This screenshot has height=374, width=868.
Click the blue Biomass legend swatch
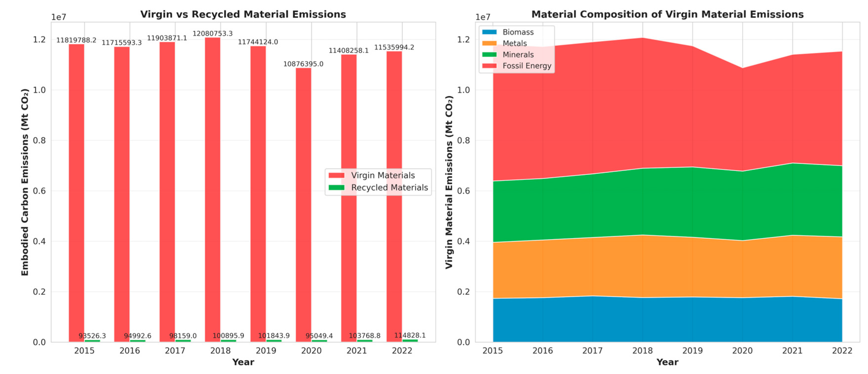[489, 32]
